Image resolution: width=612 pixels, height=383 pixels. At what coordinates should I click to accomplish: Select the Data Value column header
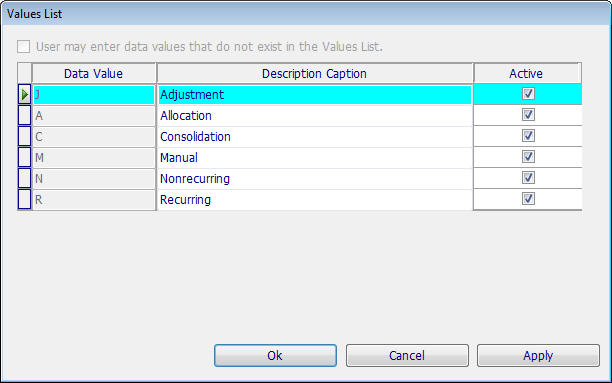94,73
